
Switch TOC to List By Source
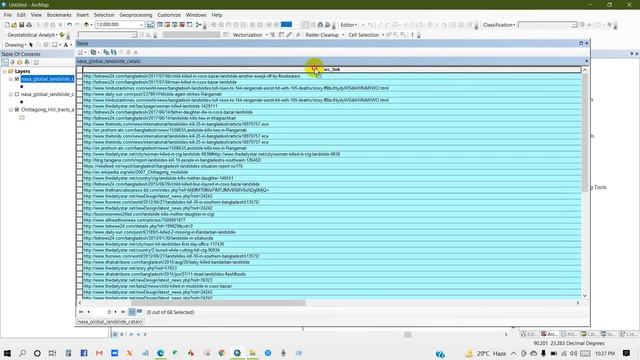tap(12, 62)
